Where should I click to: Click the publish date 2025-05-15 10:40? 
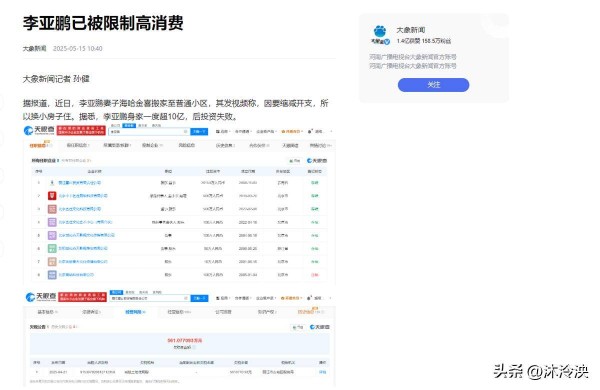pyautogui.click(x=78, y=48)
